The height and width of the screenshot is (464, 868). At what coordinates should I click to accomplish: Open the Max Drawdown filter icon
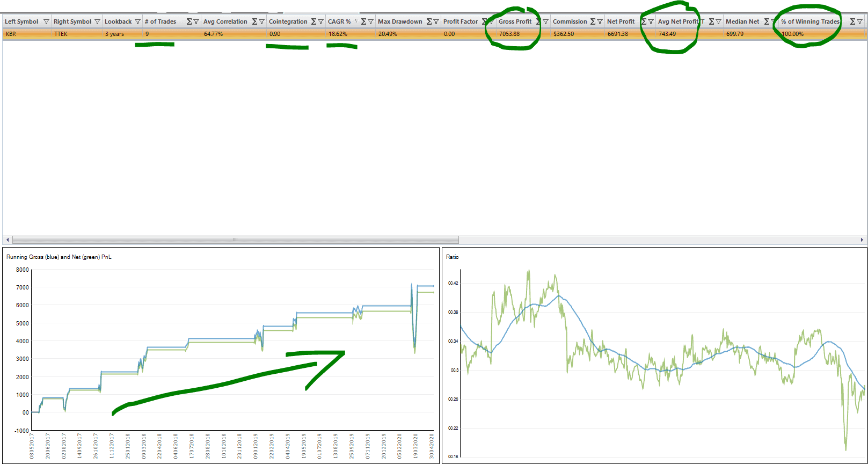(x=436, y=21)
